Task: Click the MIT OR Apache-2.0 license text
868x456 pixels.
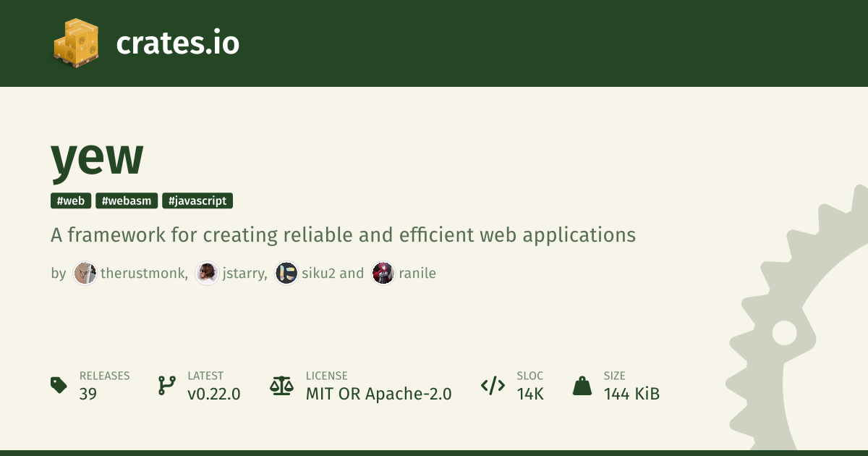Action: point(378,394)
